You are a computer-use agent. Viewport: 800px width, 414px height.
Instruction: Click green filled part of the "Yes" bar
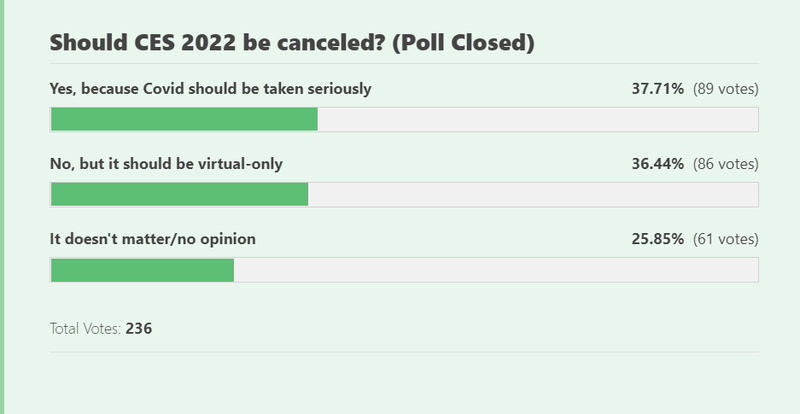pos(184,119)
